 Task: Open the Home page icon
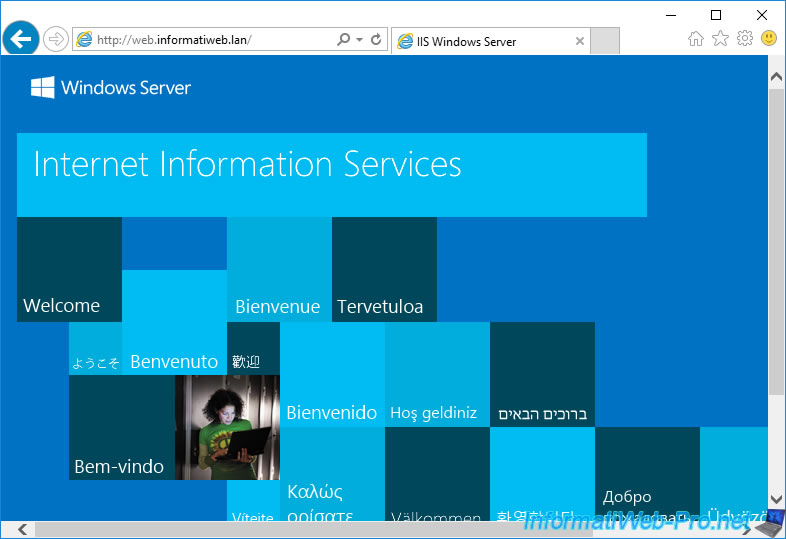pyautogui.click(x=696, y=39)
